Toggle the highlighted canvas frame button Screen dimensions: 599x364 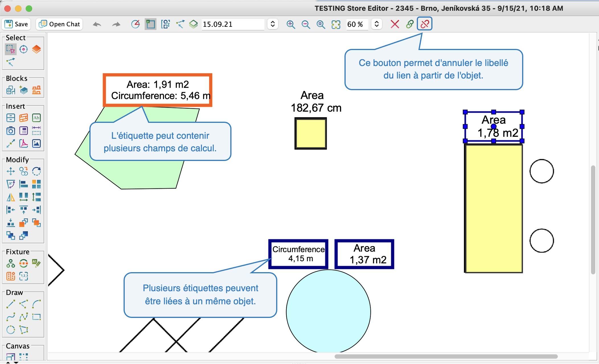coord(150,24)
